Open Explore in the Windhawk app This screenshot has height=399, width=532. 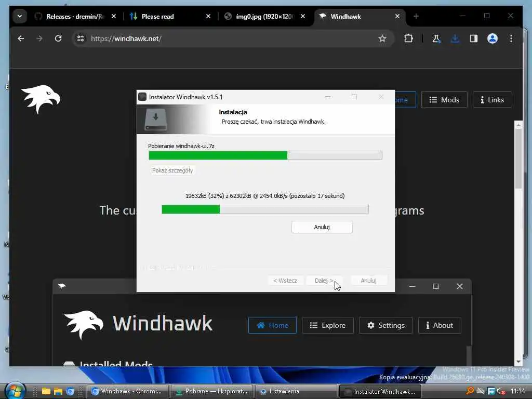tap(327, 325)
